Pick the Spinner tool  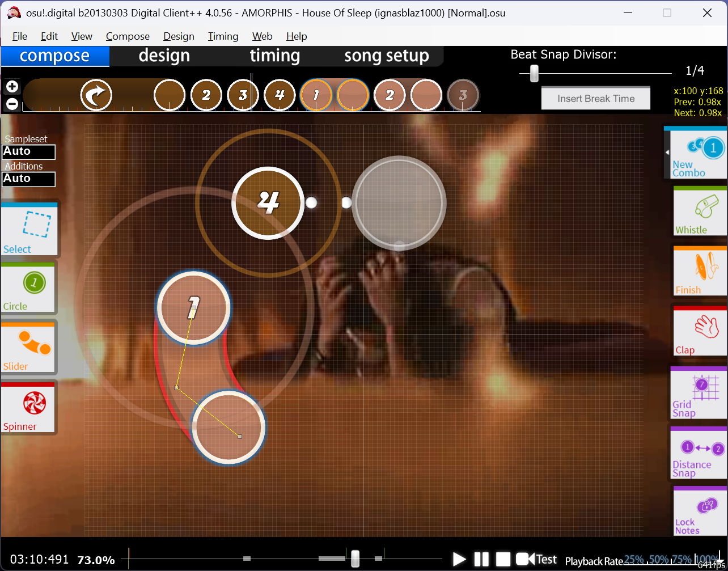point(29,407)
